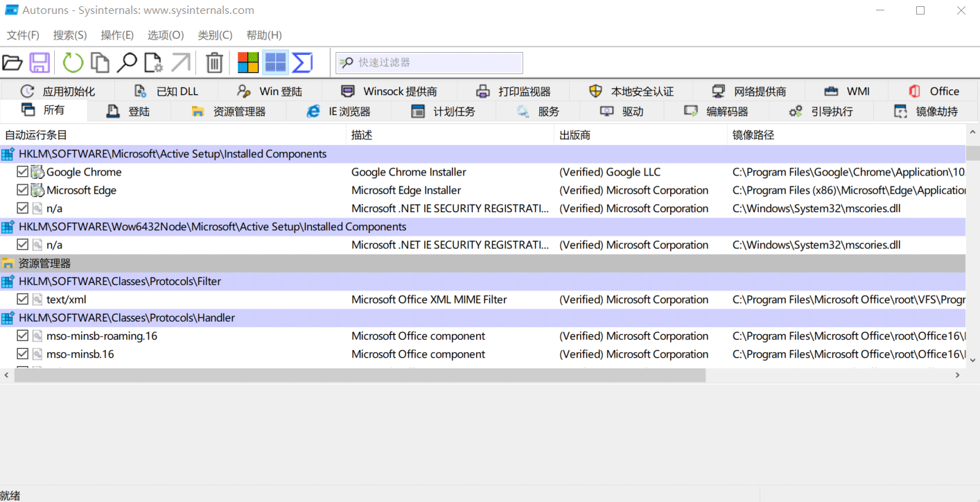This screenshot has height=502, width=980.
Task: Switch to the Win 登陆 tab
Action: point(270,92)
